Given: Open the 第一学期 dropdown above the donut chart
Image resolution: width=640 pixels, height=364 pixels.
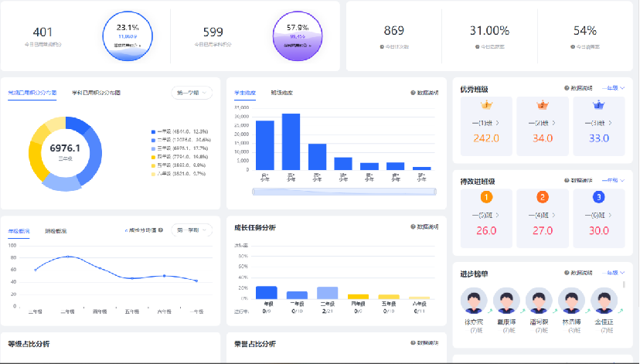Looking at the screenshot, I should click(x=192, y=93).
